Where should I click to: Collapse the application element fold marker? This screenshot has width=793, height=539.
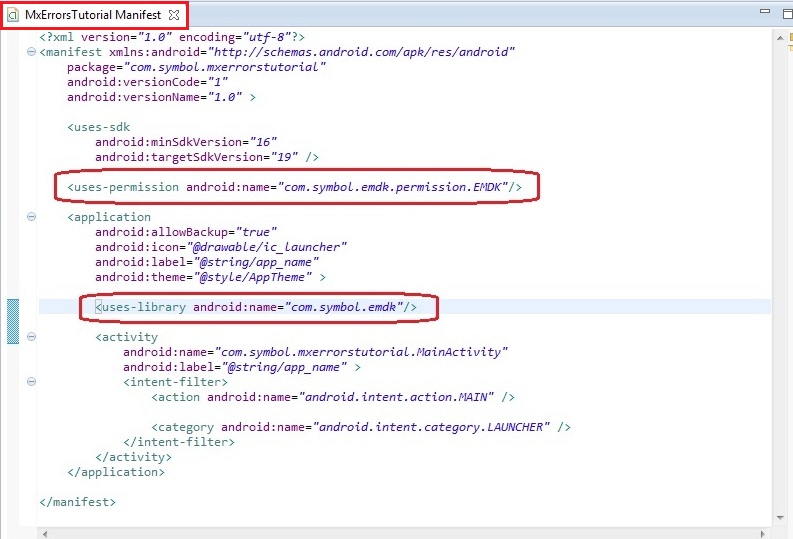[x=32, y=217]
